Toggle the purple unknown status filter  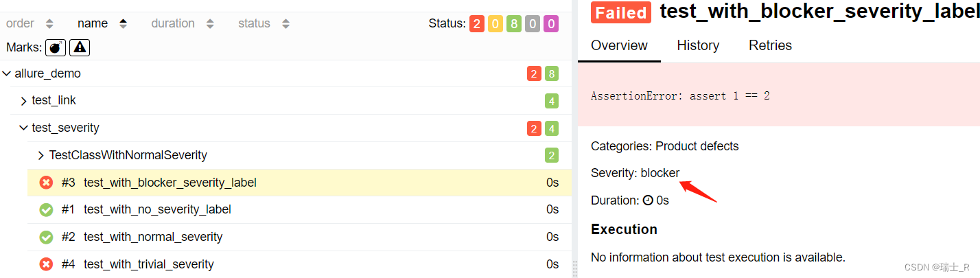point(550,24)
